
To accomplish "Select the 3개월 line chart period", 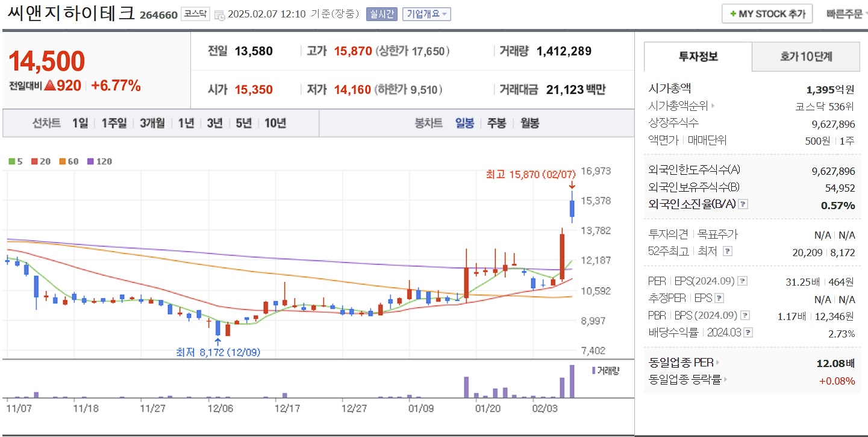I will pyautogui.click(x=152, y=123).
